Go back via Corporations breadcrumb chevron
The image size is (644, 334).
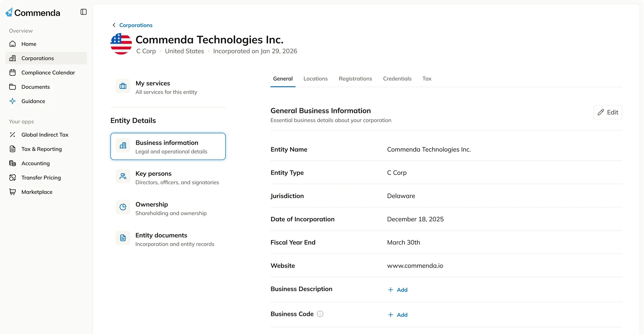(114, 25)
